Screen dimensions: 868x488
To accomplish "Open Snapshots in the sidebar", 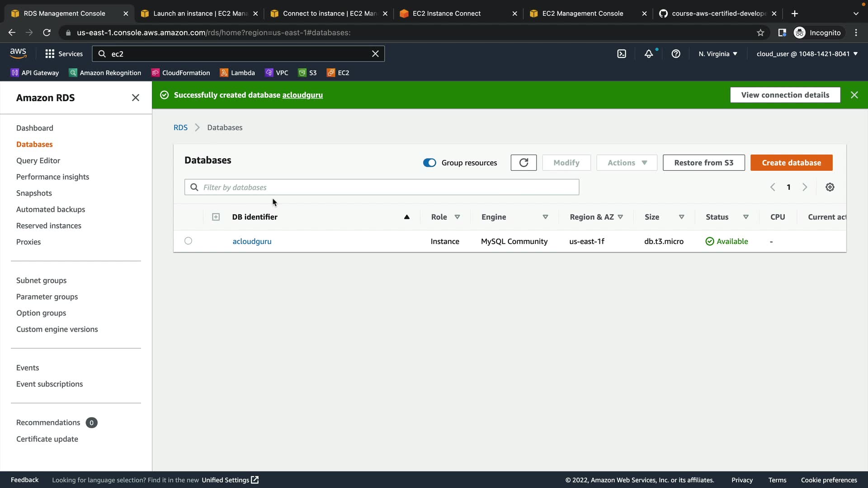I will [34, 193].
